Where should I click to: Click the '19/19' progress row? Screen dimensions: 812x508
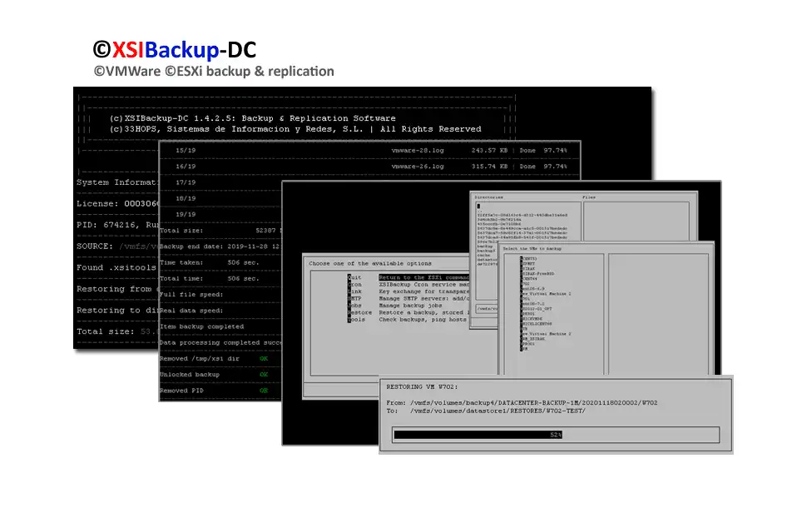point(186,214)
